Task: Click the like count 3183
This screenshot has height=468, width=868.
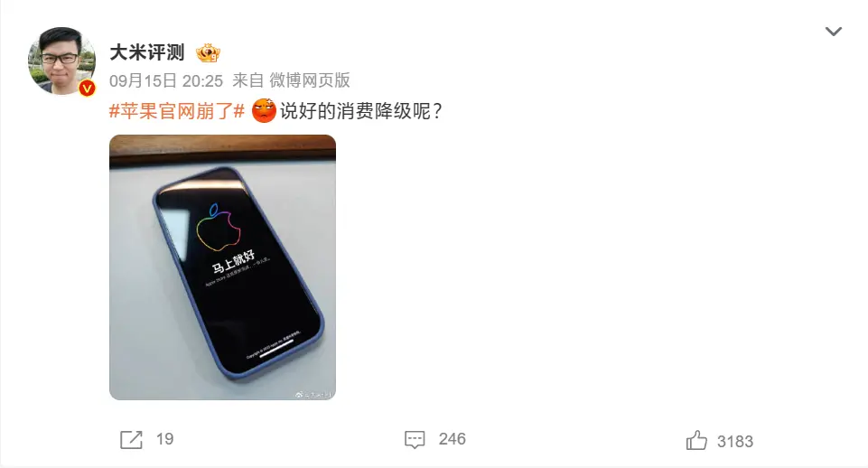Action: click(734, 442)
